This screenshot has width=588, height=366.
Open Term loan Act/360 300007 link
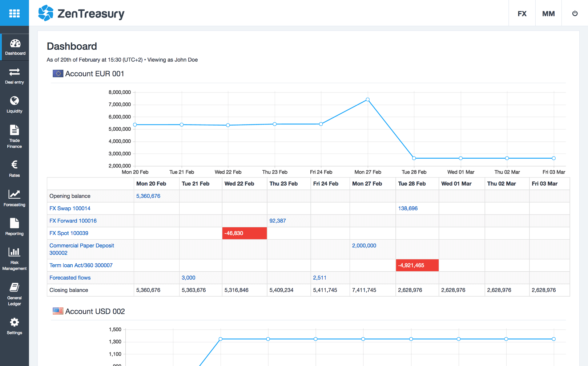(81, 265)
